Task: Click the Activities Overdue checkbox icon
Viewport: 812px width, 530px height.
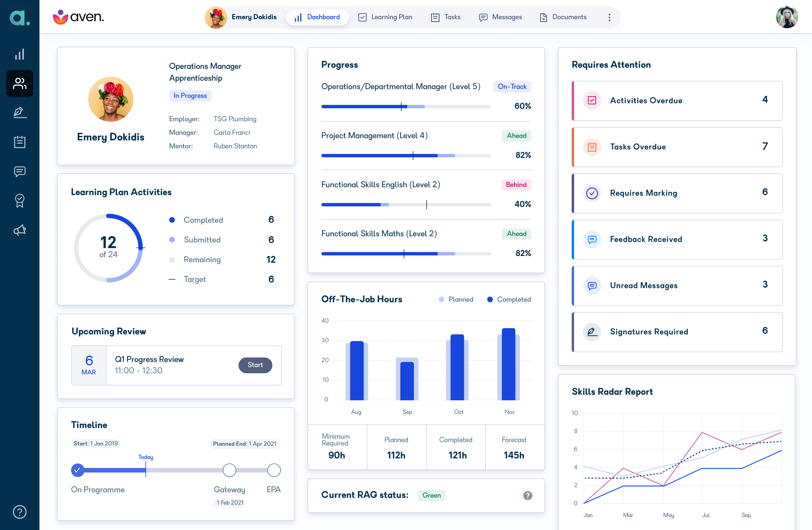Action: click(592, 101)
